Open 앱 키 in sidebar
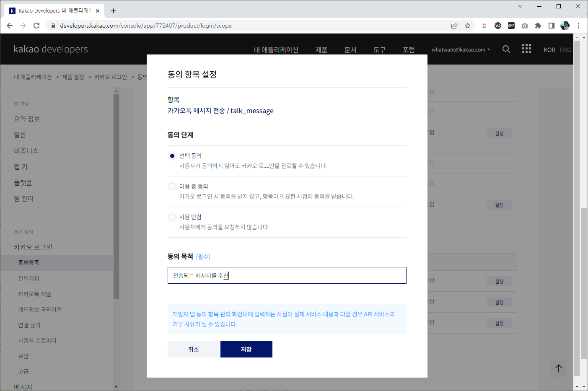The width and height of the screenshot is (588, 391). pyautogui.click(x=21, y=167)
